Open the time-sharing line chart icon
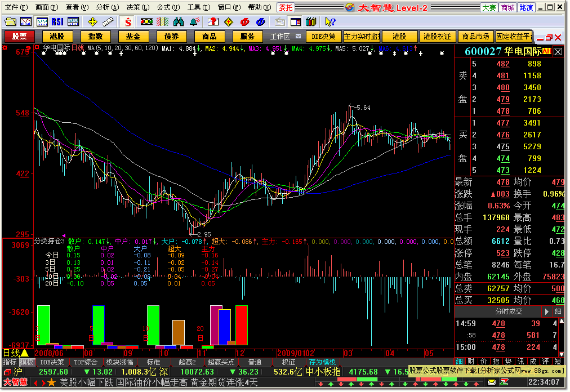This screenshot has width=570, height=392. [x=26, y=22]
